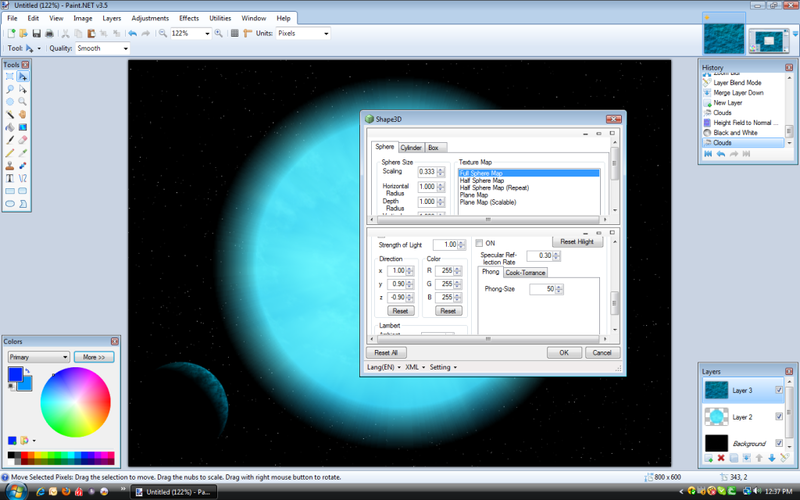Enable the highlight ON checkbox in Shape3D
This screenshot has width=800, height=500.
click(479, 243)
